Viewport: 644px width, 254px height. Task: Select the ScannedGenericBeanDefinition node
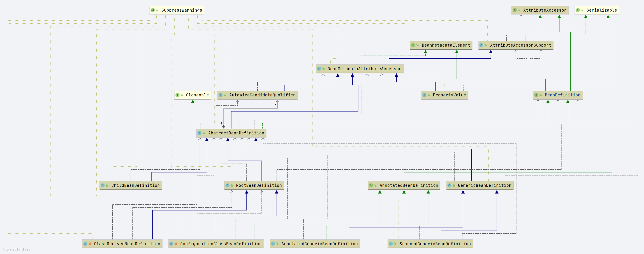[435, 244]
